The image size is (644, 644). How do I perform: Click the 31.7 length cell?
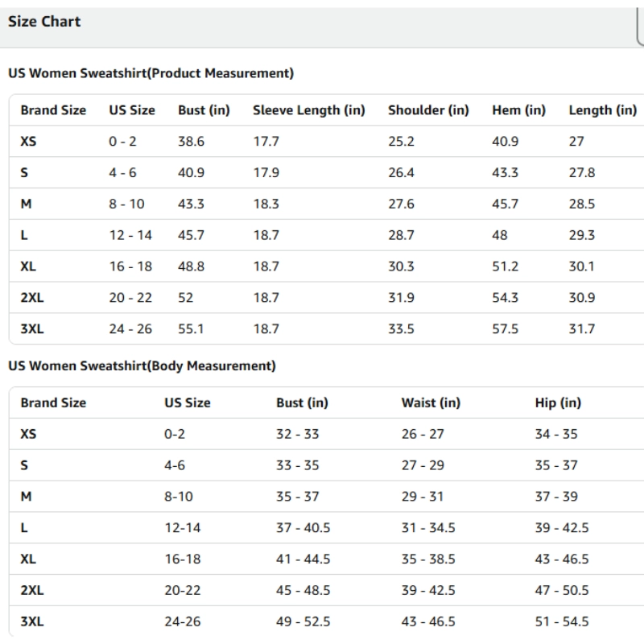click(582, 328)
